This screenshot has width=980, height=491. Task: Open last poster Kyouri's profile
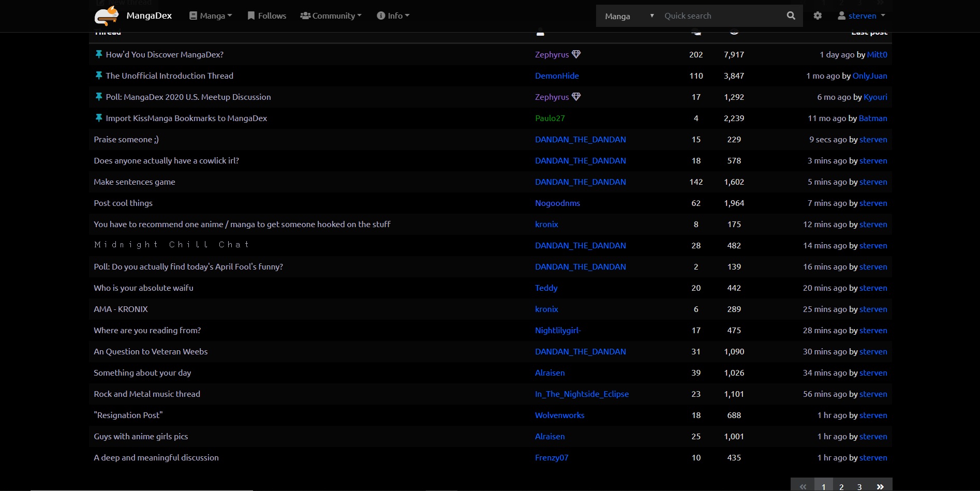pos(875,97)
